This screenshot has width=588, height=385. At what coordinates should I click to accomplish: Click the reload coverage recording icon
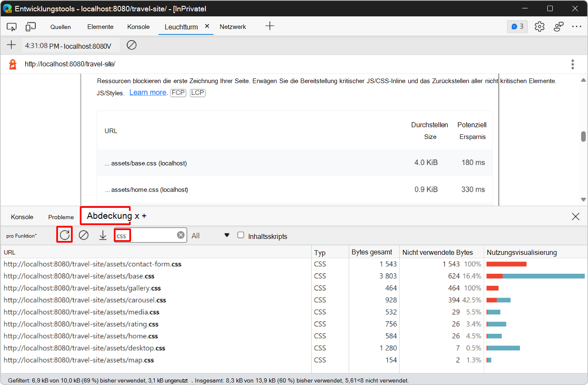pyautogui.click(x=65, y=235)
